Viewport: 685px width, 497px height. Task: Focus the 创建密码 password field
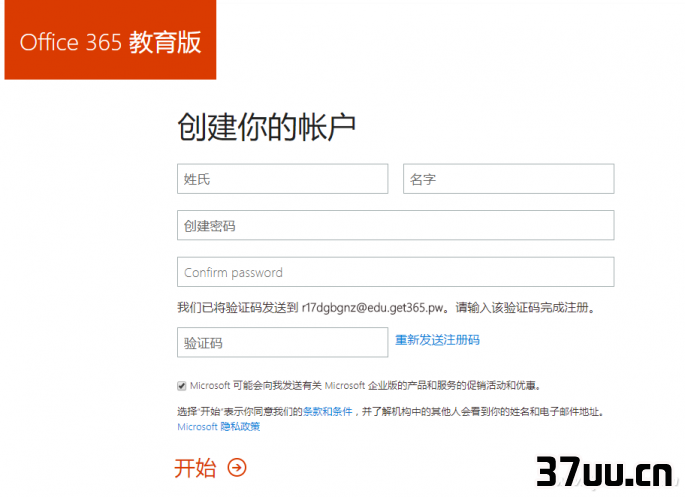point(395,225)
